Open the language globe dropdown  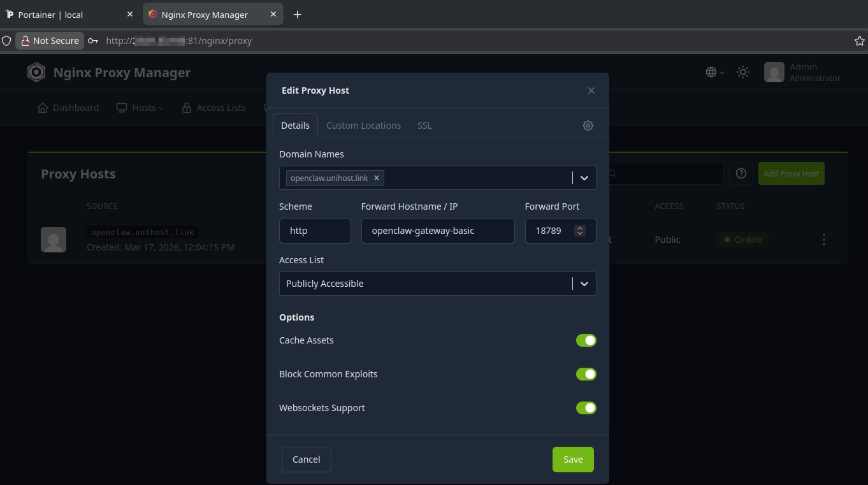715,72
